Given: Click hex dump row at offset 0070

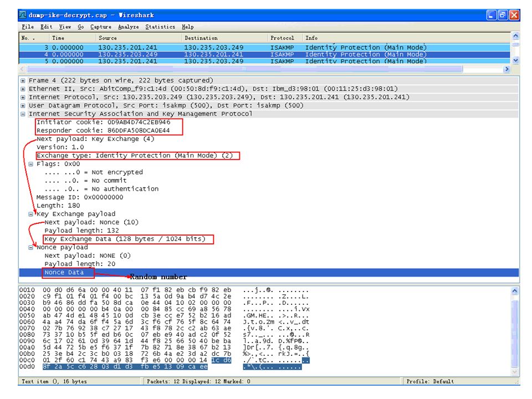Looking at the screenshot, I should (164, 329).
